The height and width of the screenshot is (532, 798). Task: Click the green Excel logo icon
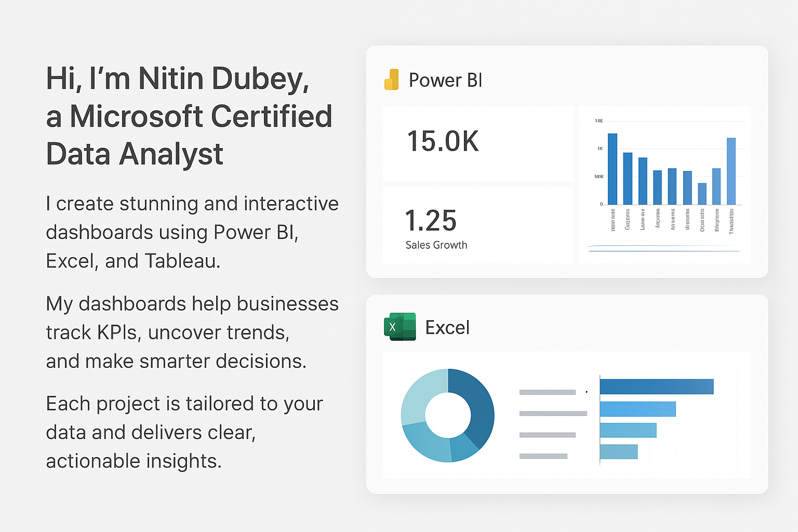[x=400, y=327]
